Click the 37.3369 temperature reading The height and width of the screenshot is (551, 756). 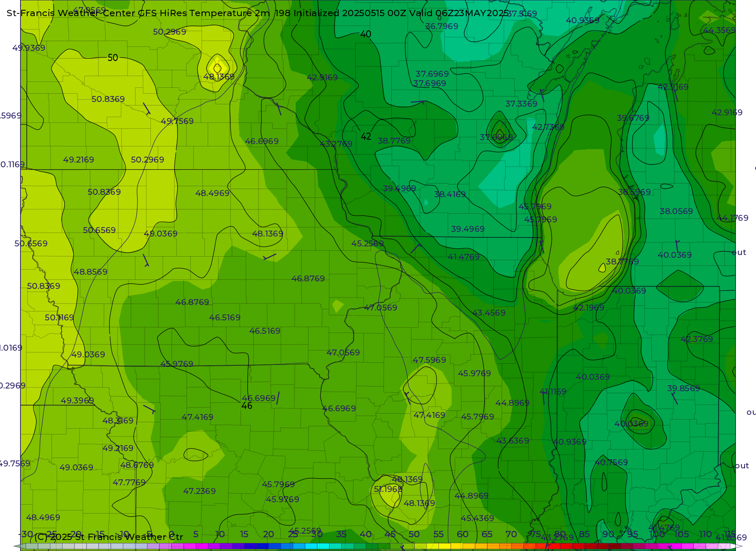pyautogui.click(x=521, y=104)
